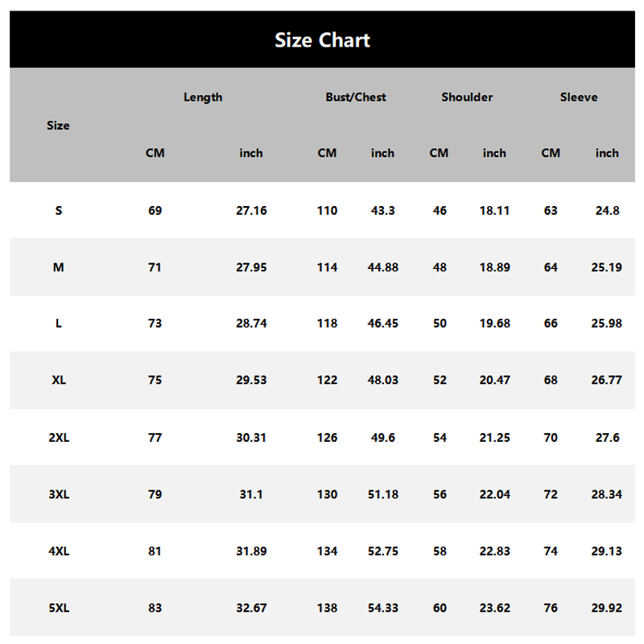This screenshot has width=644, height=644.
Task: Click the Shoulder column header
Action: click(467, 97)
